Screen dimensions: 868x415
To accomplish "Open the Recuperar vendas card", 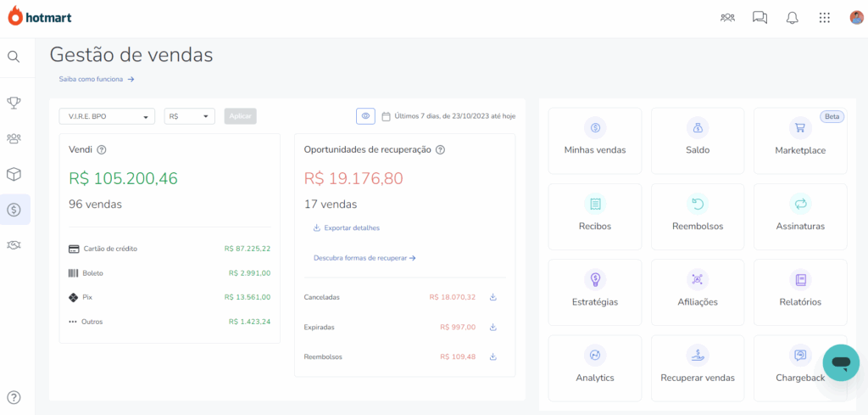I will pyautogui.click(x=698, y=368).
